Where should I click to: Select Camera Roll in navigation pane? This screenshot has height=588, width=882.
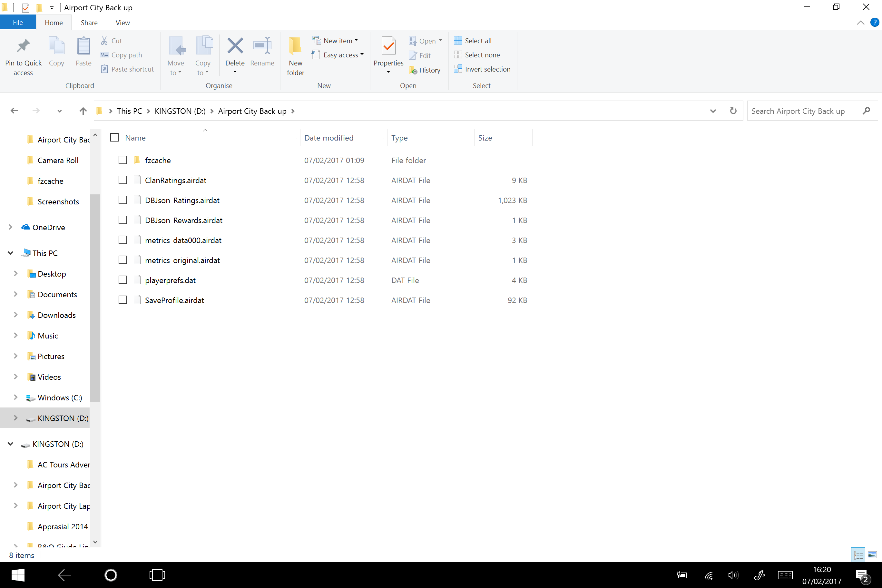[58, 160]
